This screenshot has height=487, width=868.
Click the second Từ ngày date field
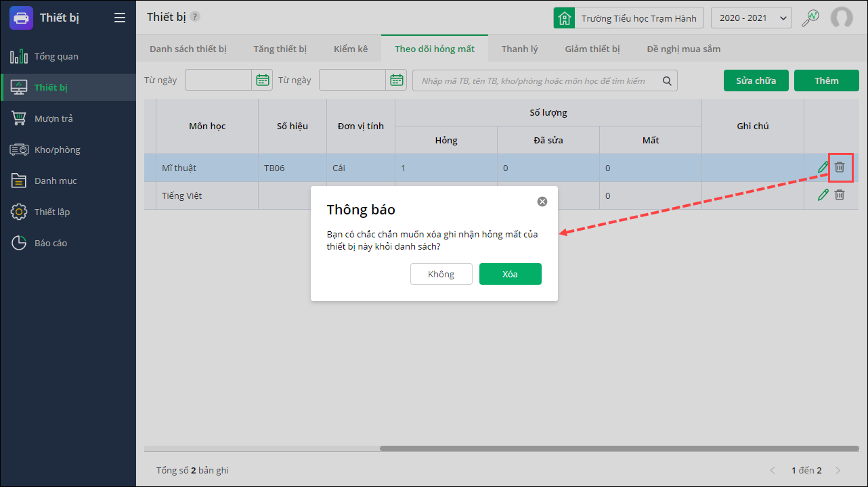tap(353, 80)
